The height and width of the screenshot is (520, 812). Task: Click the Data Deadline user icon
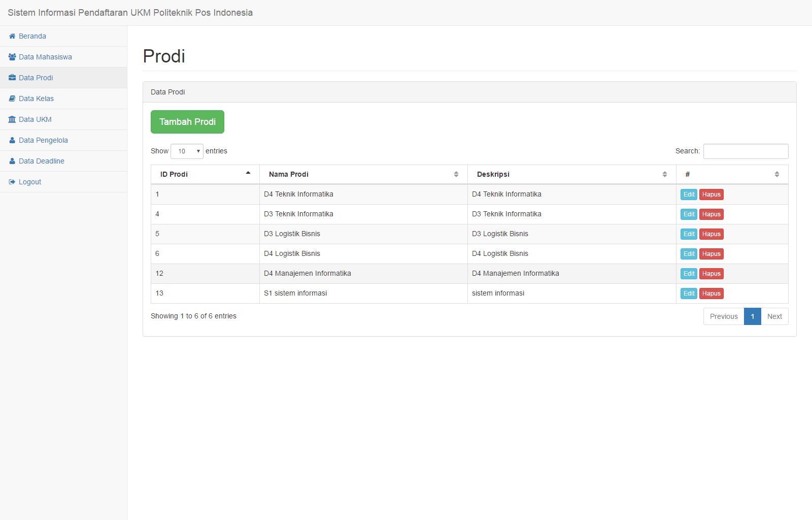click(x=12, y=161)
